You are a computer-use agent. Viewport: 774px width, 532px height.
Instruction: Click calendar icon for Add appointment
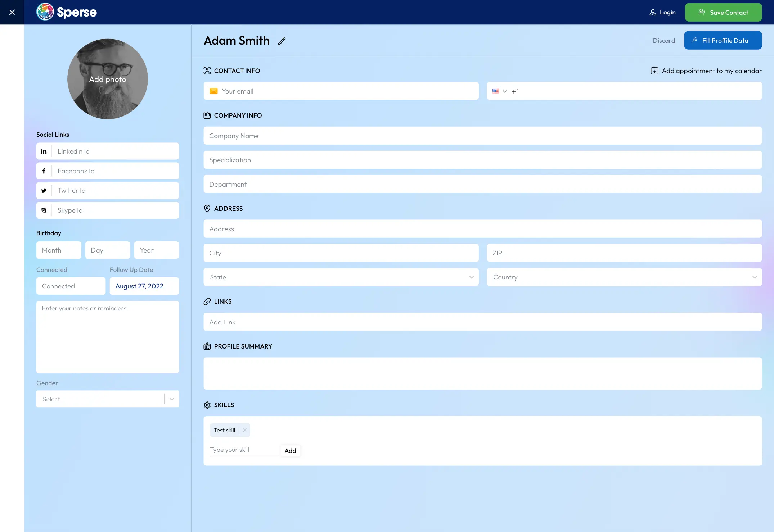click(x=654, y=71)
